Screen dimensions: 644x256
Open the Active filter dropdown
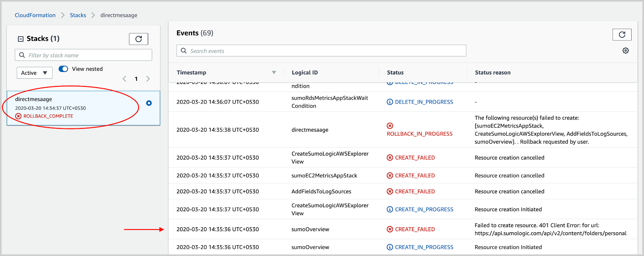point(34,73)
